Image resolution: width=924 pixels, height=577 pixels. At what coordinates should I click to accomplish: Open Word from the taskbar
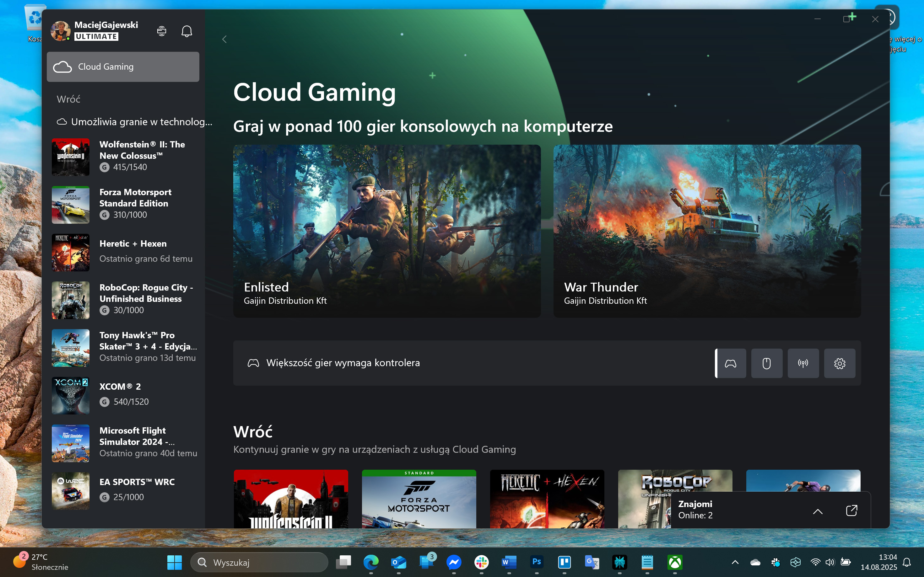[x=509, y=562]
